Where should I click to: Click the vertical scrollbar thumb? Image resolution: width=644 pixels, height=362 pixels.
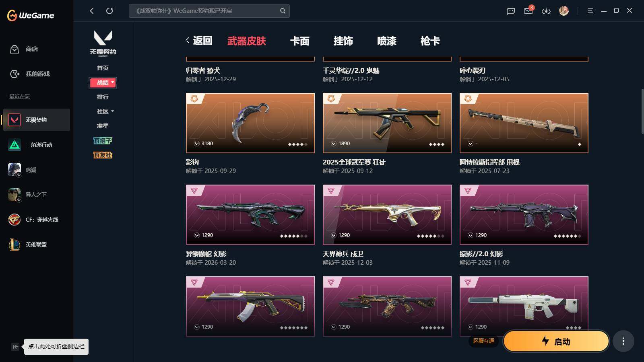tap(642, 111)
